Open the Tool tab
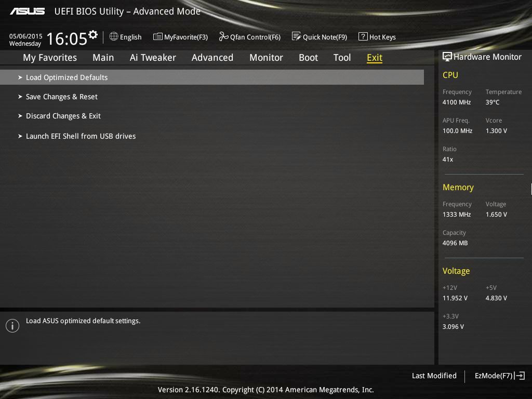The width and height of the screenshot is (532, 399). pyautogui.click(x=342, y=58)
